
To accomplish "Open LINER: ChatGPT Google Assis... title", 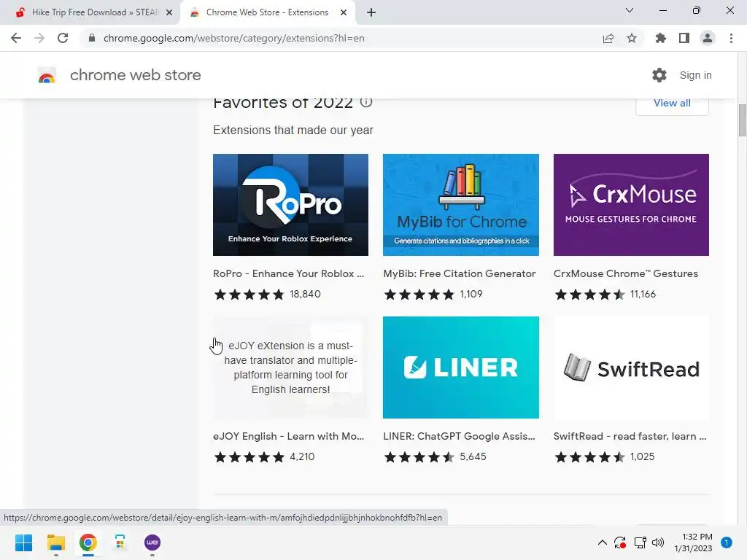I will [459, 436].
